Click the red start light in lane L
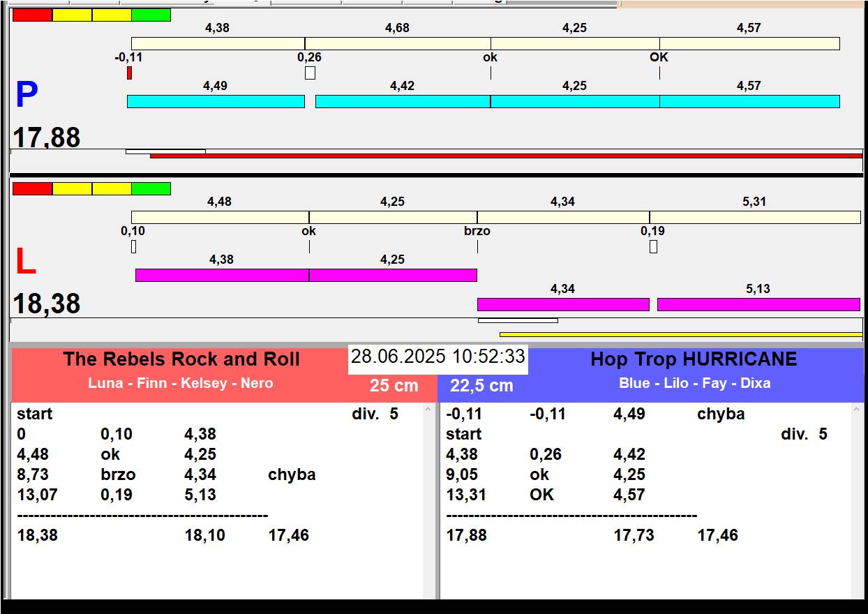Screen dimensions: 868x614 (33, 188)
